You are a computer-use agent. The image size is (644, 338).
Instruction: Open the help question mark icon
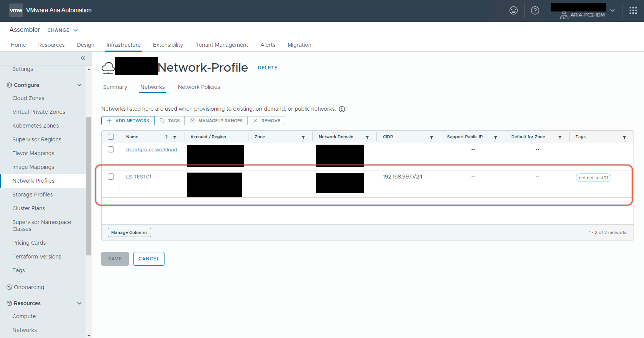tap(535, 10)
